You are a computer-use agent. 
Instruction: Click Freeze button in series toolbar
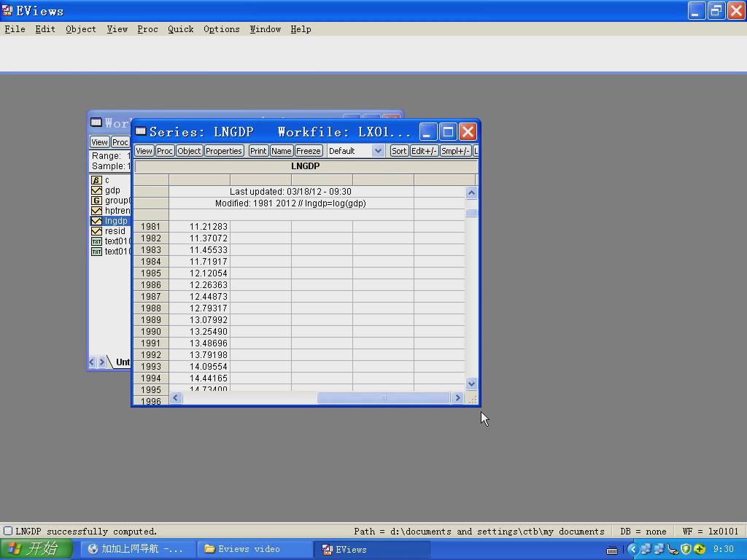click(309, 151)
